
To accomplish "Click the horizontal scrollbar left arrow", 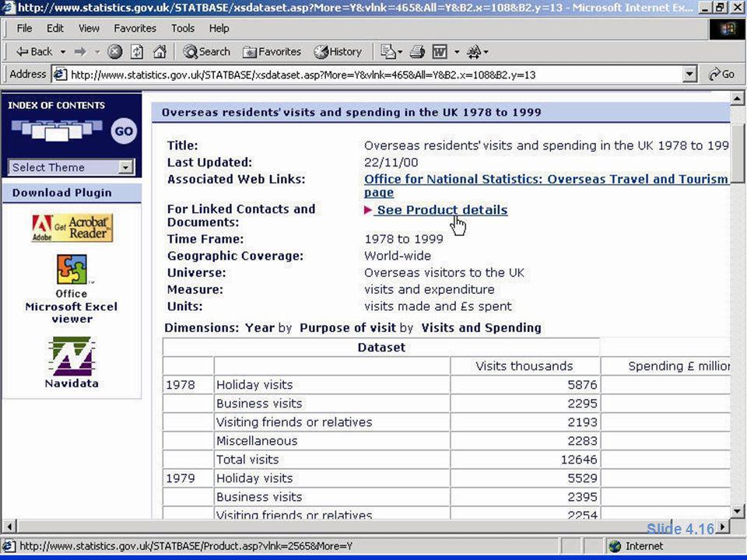I will 9,527.
